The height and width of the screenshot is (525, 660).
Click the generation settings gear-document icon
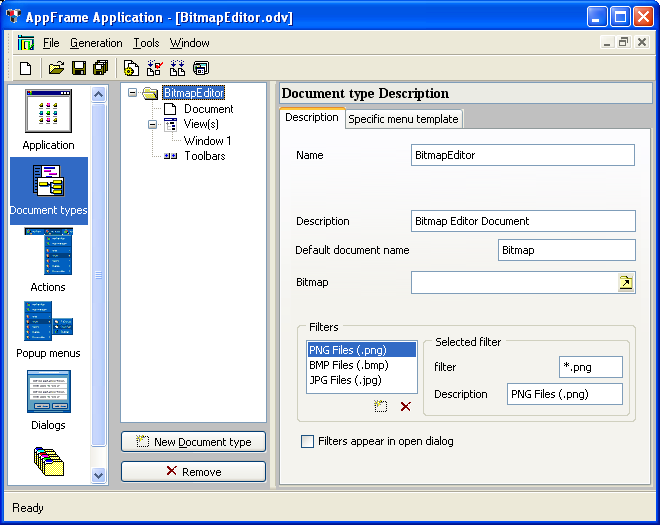point(131,68)
